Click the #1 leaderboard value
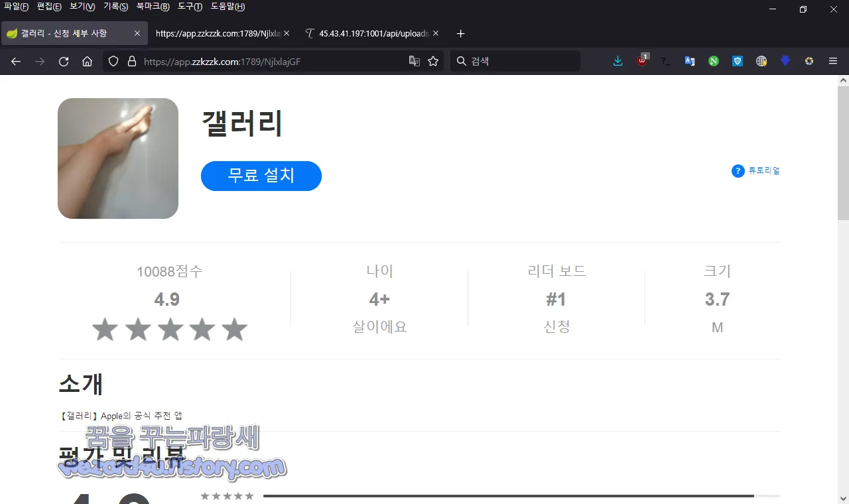Image resolution: width=849 pixels, height=504 pixels. (x=556, y=299)
